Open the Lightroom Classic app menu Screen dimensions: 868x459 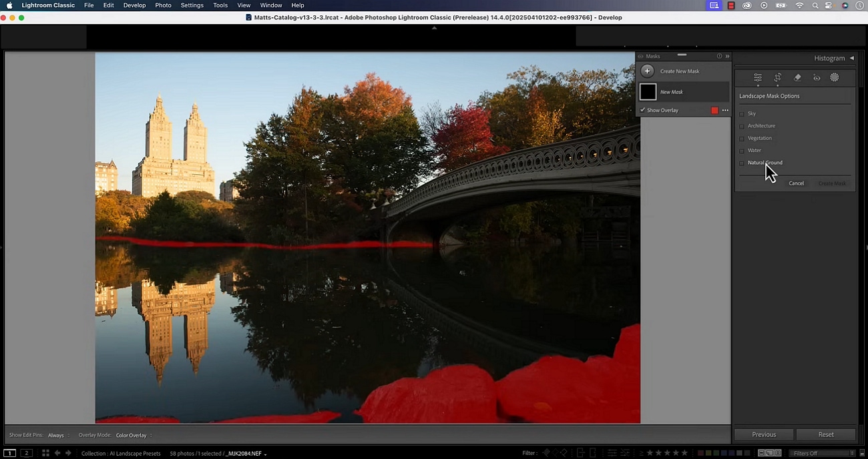coord(48,5)
